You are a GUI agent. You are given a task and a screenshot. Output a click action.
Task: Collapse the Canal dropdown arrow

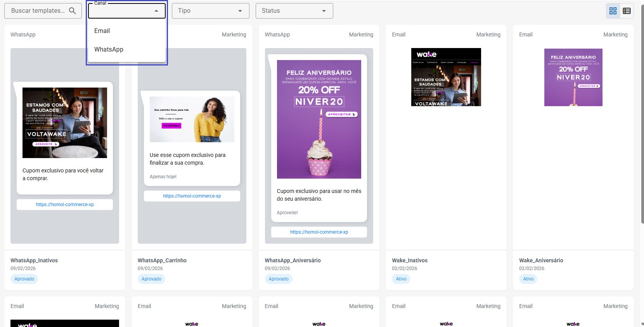(x=156, y=11)
